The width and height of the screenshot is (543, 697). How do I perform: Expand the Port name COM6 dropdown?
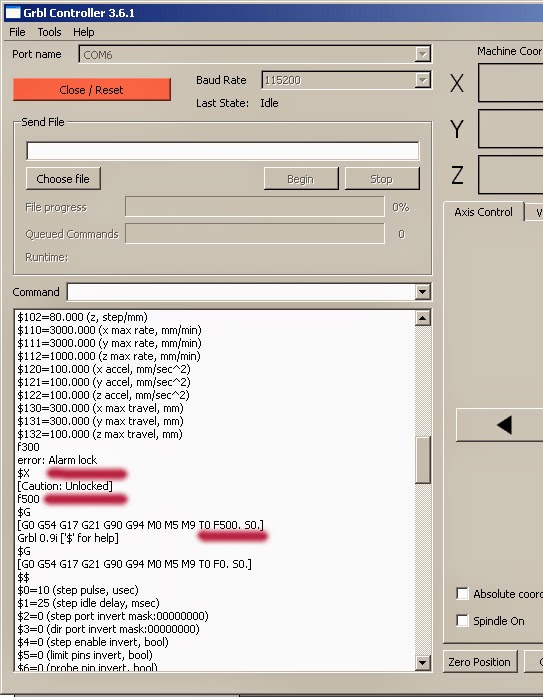pyautogui.click(x=423, y=54)
